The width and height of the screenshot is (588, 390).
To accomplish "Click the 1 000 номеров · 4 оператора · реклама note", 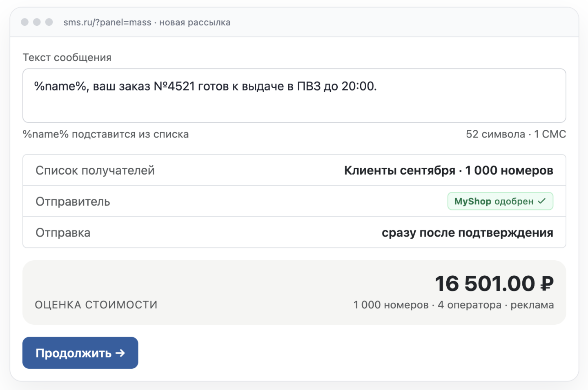I will click(453, 305).
